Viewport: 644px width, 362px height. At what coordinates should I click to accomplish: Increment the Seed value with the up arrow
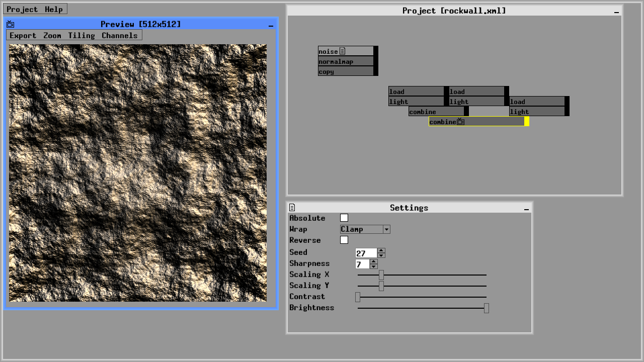(381, 250)
